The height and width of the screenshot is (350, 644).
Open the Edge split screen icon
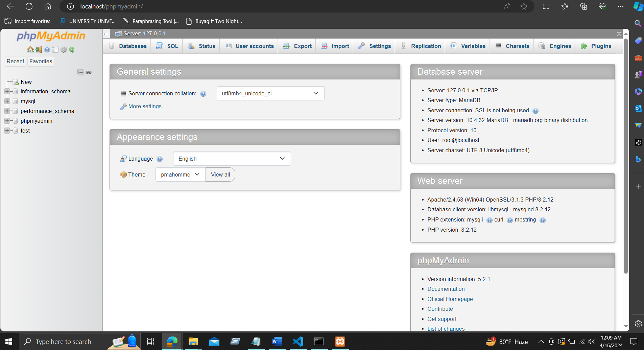click(546, 6)
